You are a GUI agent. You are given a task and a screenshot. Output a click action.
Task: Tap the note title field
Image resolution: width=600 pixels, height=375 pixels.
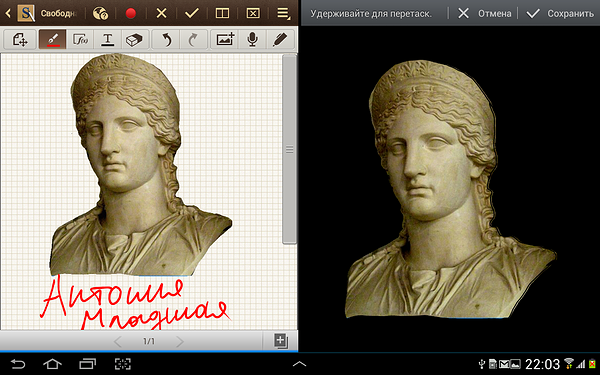[59, 14]
